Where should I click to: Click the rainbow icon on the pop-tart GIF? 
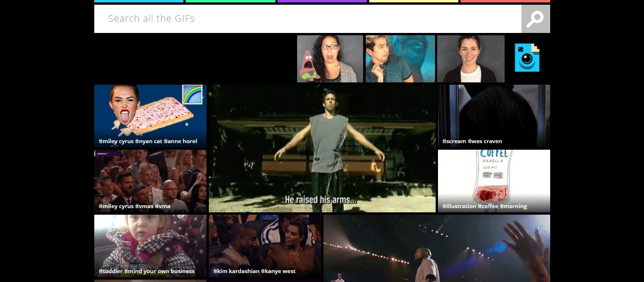click(192, 94)
